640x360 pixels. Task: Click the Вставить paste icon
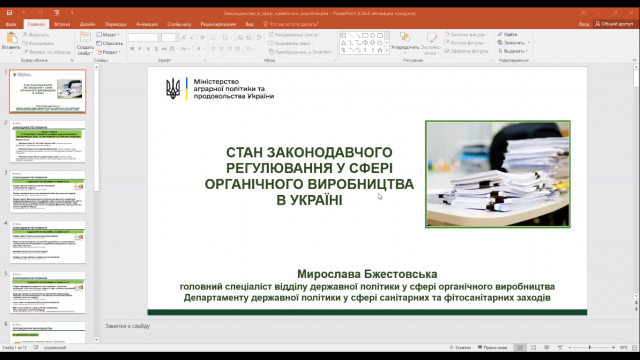point(11,38)
